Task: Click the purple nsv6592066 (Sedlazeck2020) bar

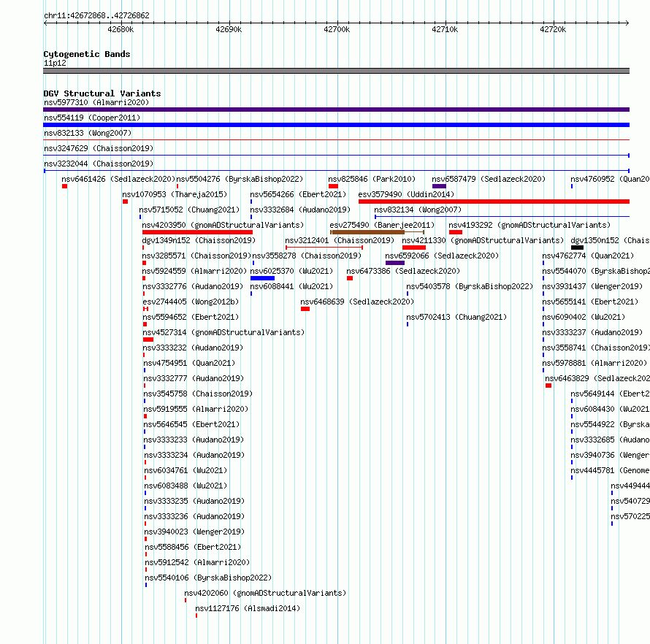Action: point(395,263)
